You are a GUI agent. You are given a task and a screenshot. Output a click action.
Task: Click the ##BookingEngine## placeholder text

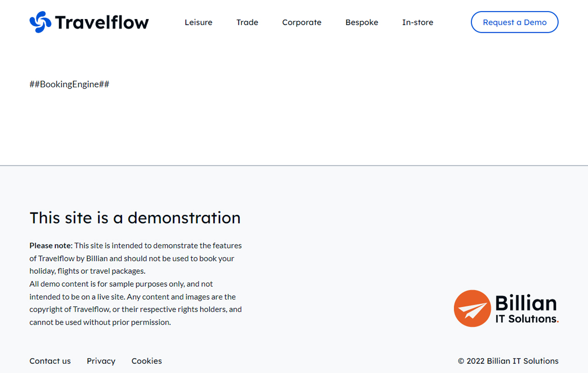point(70,84)
